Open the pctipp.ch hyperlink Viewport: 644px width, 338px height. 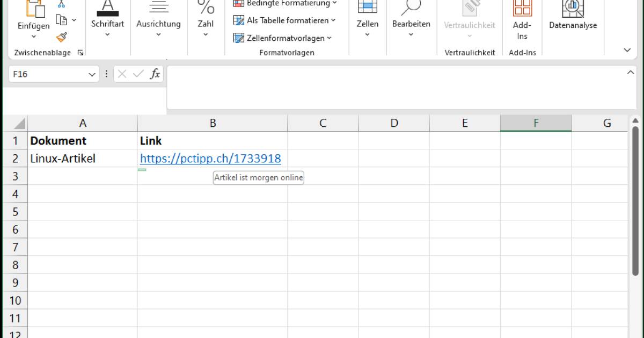tap(210, 158)
